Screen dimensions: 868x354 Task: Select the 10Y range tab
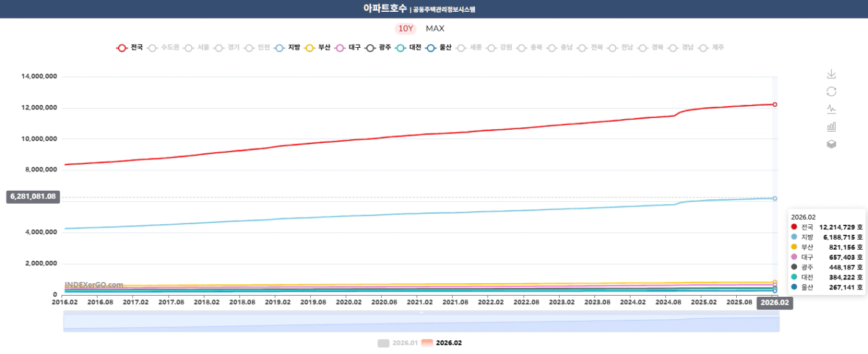(405, 29)
